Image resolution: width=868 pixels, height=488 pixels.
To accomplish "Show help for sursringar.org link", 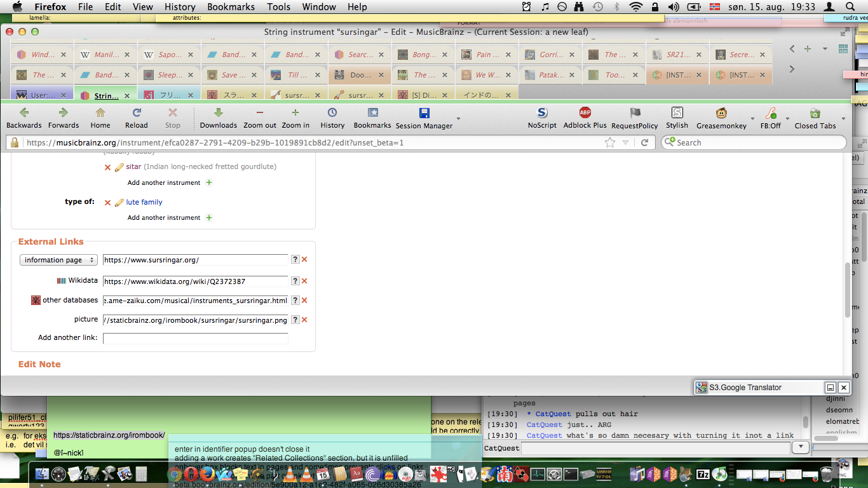I will click(295, 259).
